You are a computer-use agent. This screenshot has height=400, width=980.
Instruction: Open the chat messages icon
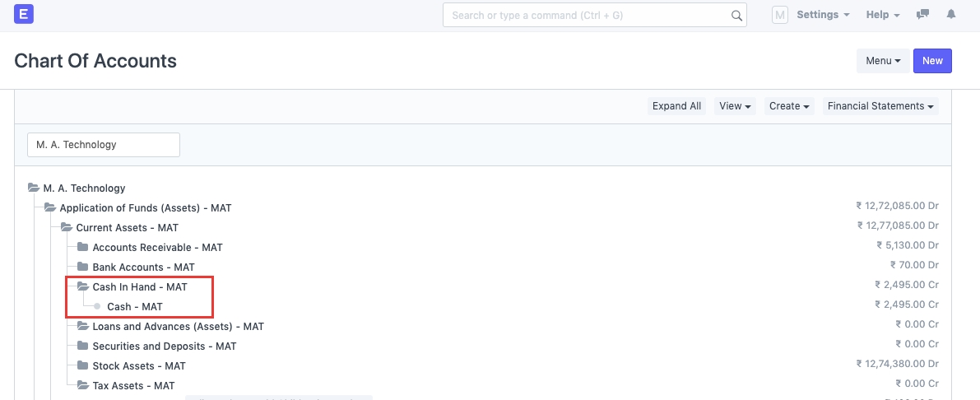point(923,15)
